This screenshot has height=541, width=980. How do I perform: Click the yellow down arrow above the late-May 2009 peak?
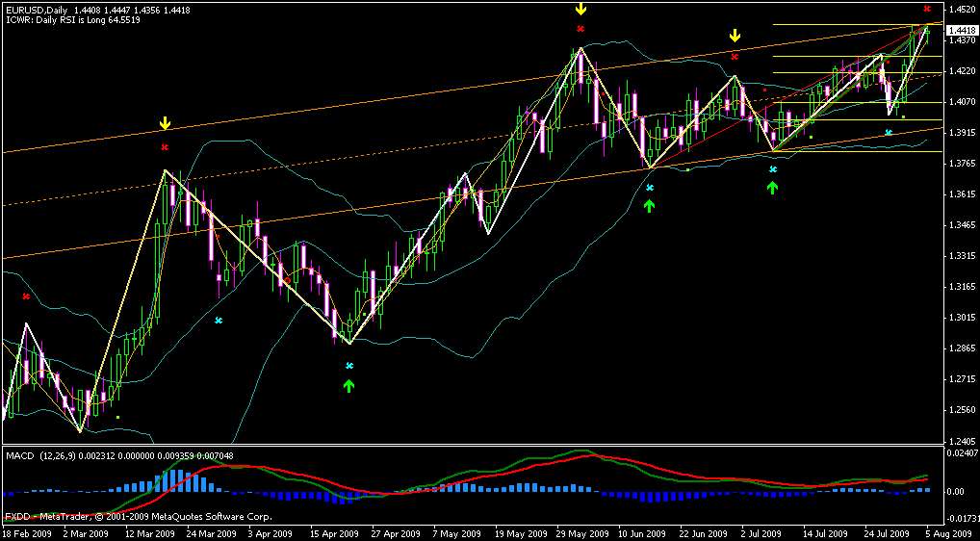tap(580, 10)
